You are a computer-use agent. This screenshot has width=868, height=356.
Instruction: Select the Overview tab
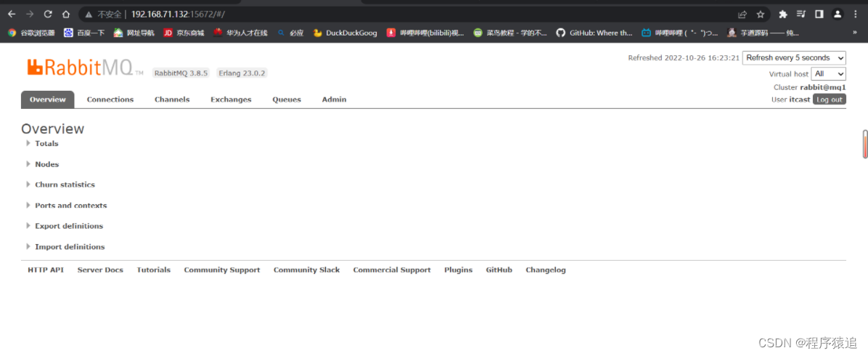click(x=48, y=100)
